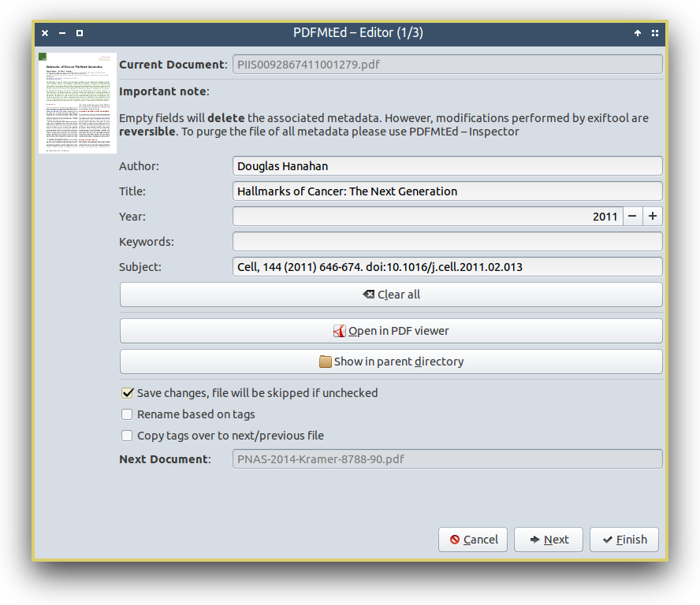Select the empty Keywords field
This screenshot has height=605, width=700.
point(447,242)
